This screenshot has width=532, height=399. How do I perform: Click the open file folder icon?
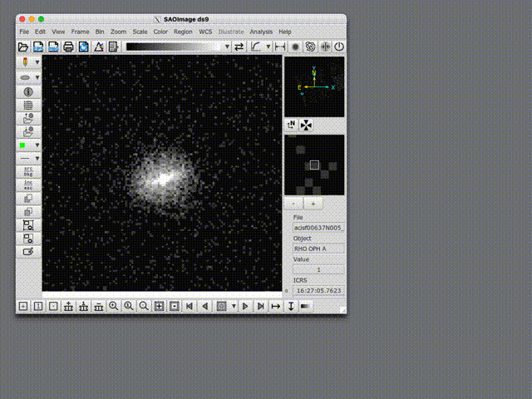click(23, 47)
